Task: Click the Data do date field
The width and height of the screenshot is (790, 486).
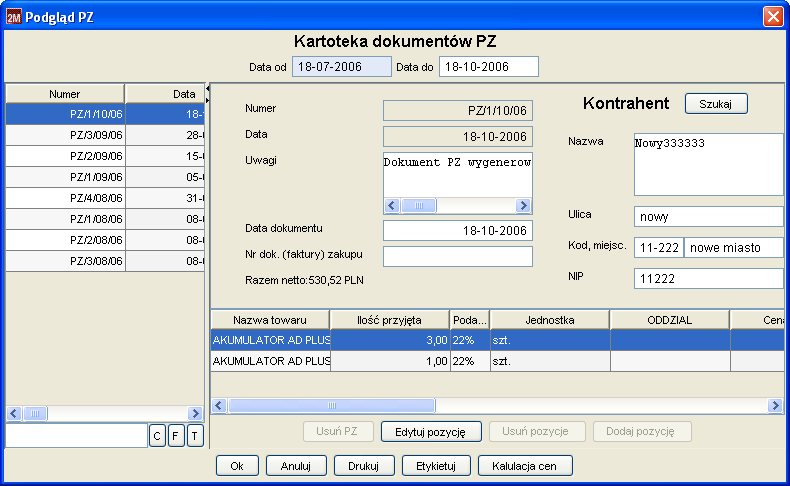Action: point(489,66)
